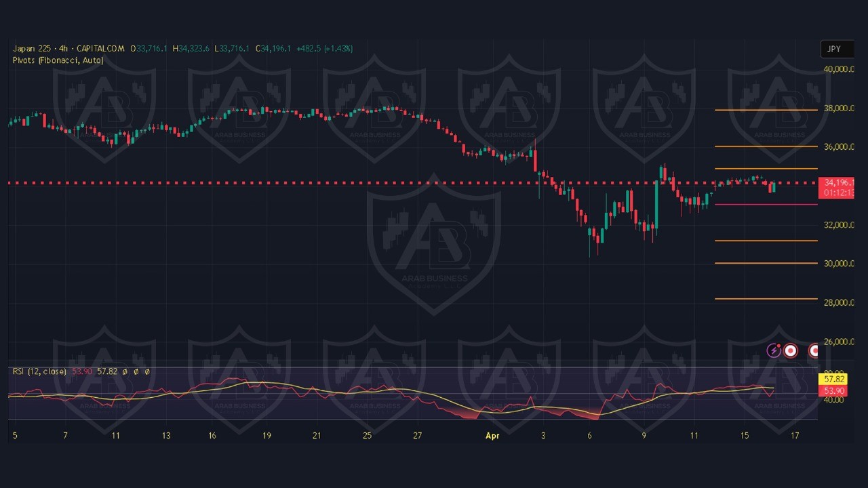The width and height of the screenshot is (868, 488).
Task: Click date 21 on the time axis
Action: click(317, 436)
